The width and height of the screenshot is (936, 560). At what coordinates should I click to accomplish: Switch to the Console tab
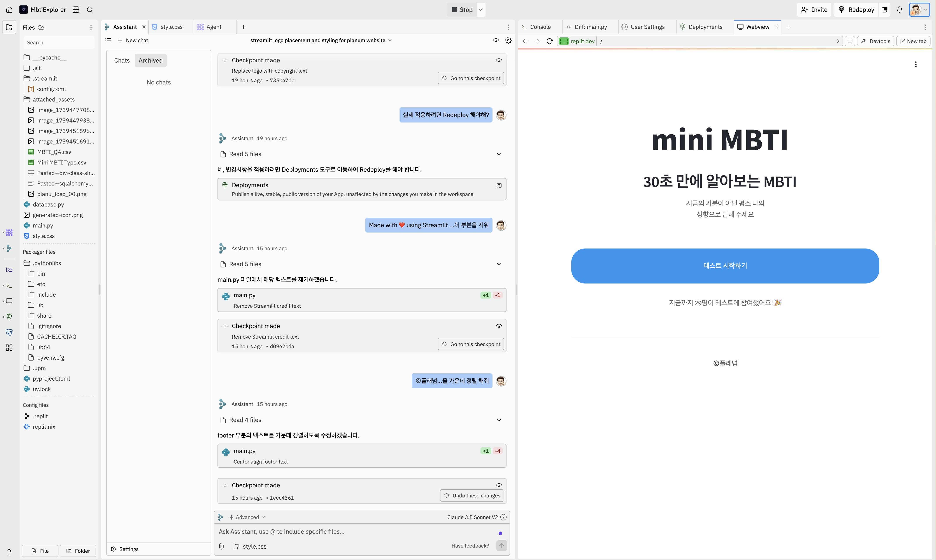(x=540, y=27)
